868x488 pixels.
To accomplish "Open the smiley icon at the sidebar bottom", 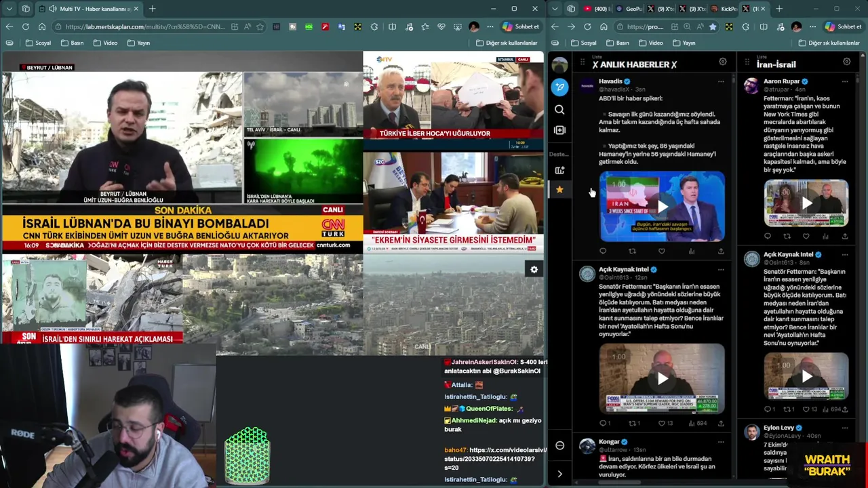I will tap(559, 445).
